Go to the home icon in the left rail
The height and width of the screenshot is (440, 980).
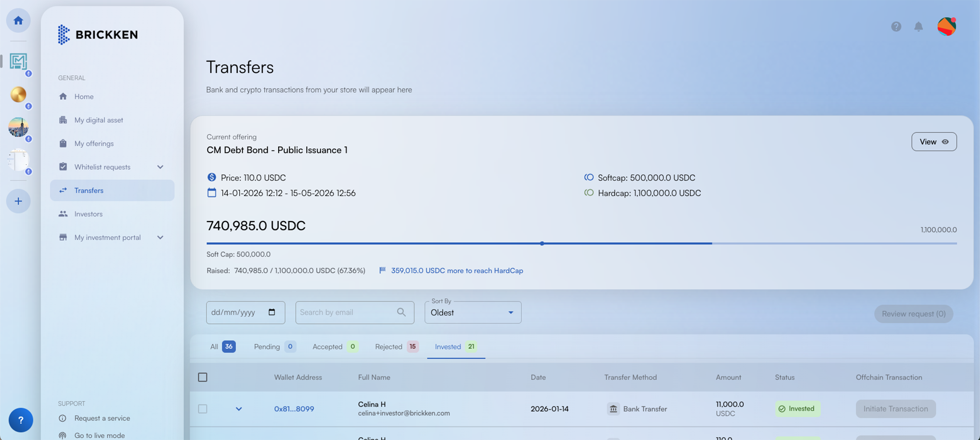(18, 21)
